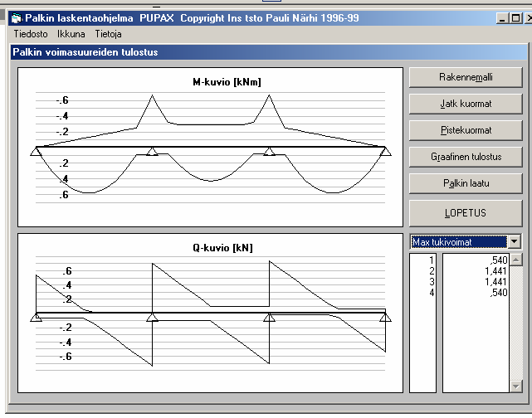Click first support triangle in M-kuvio
Image resolution: width=532 pixels, height=418 pixels.
coord(36,151)
